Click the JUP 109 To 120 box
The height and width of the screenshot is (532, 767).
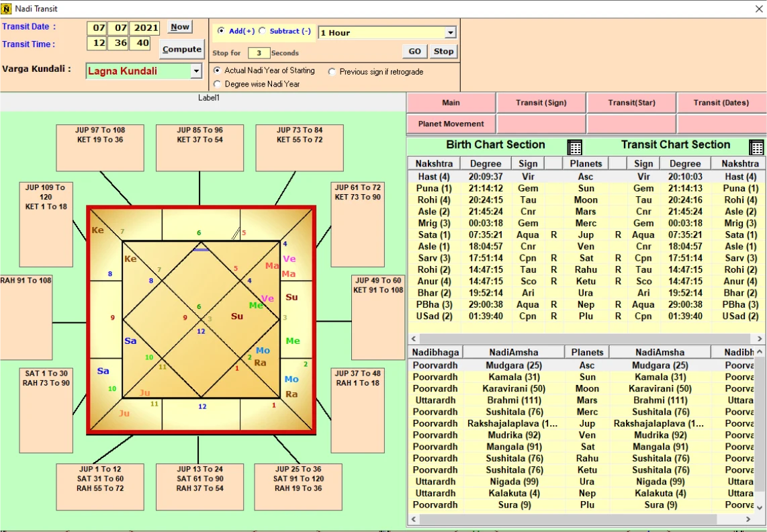[46, 224]
